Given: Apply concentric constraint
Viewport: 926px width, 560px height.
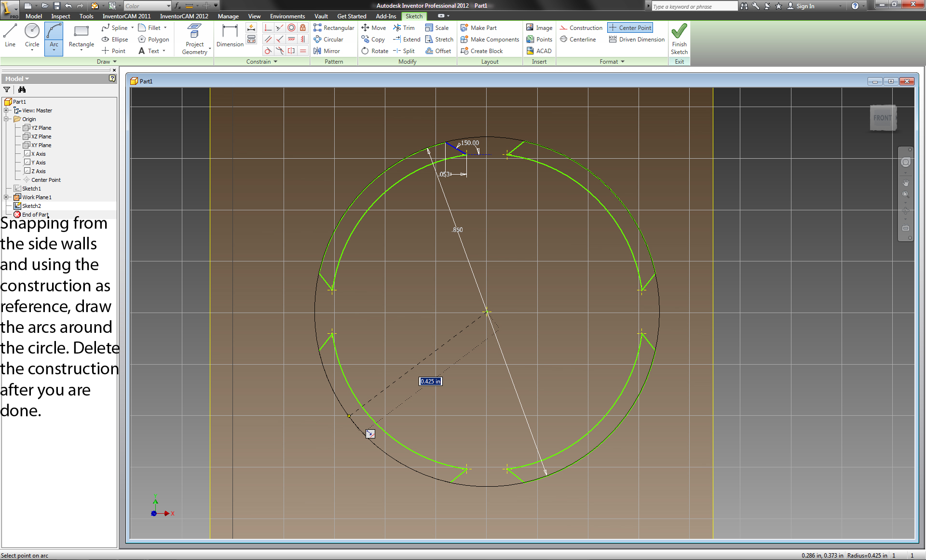Looking at the screenshot, I should (x=291, y=28).
